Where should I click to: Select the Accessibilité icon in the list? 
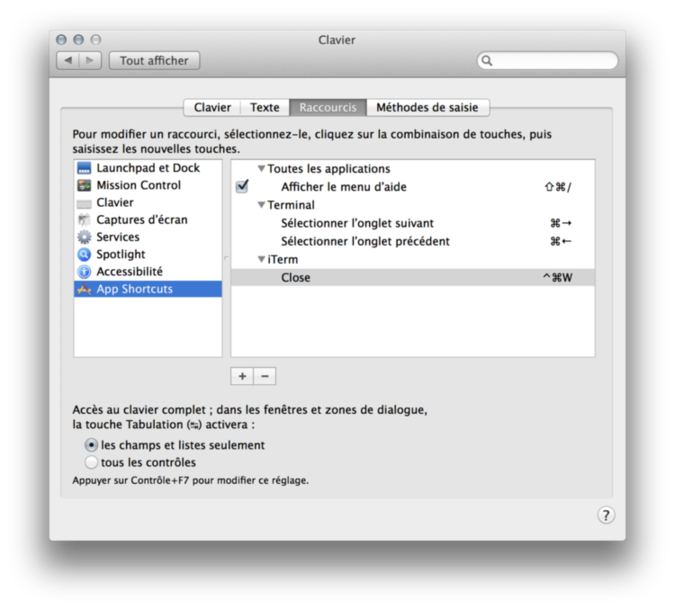pos(85,271)
